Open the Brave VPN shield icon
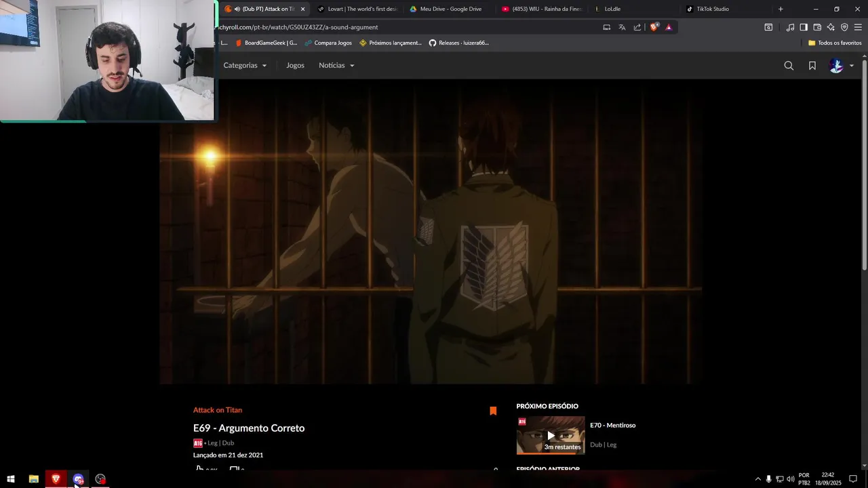 tap(844, 27)
